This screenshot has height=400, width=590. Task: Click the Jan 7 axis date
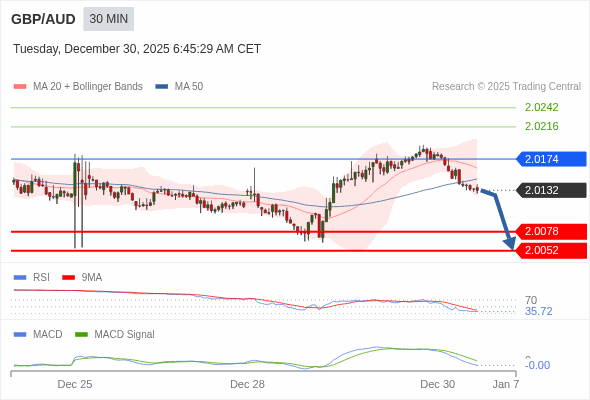(x=506, y=384)
